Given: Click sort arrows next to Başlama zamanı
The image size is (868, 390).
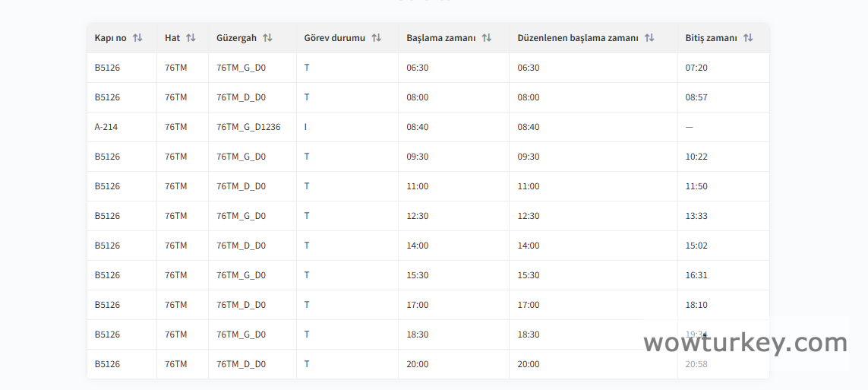Looking at the screenshot, I should (487, 38).
